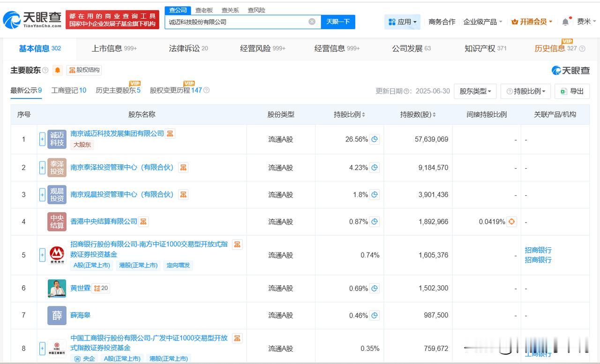600x364 pixels.
Task: Open the 应用 dropdown menu
Action: [403, 22]
